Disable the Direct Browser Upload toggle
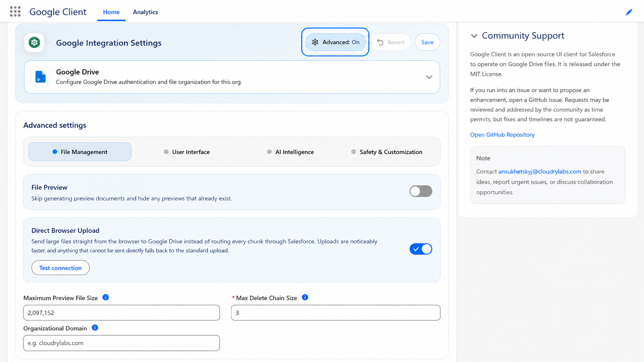This screenshot has height=362, width=644. click(421, 249)
